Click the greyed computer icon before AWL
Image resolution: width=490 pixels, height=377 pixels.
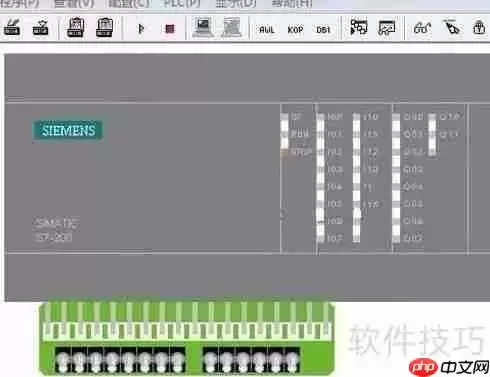point(232,27)
